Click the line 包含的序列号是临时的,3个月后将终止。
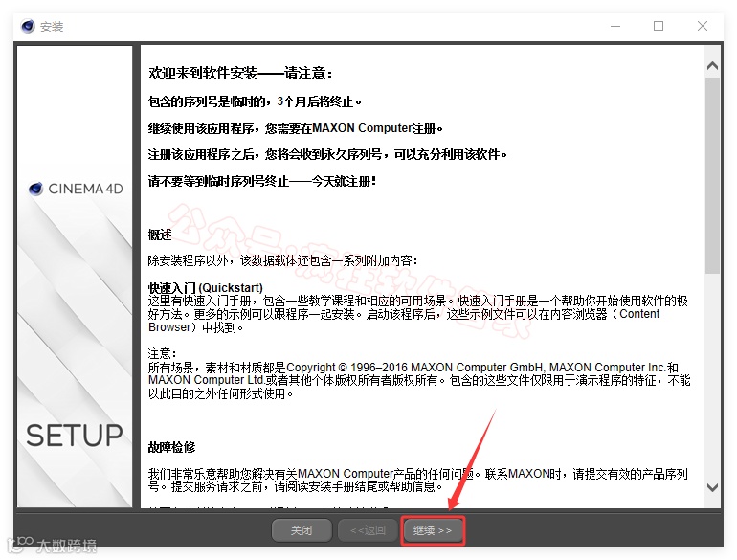The image size is (737, 560). tap(255, 101)
